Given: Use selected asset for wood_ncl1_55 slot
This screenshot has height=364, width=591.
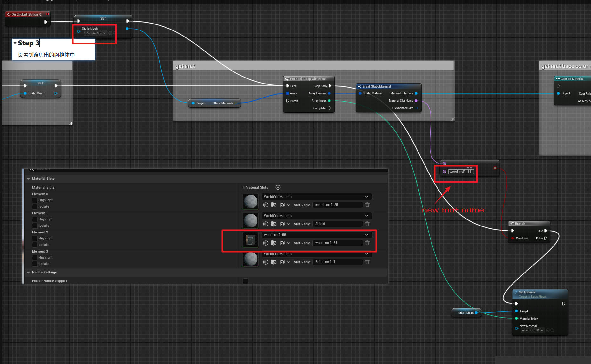Looking at the screenshot, I should pyautogui.click(x=266, y=243).
